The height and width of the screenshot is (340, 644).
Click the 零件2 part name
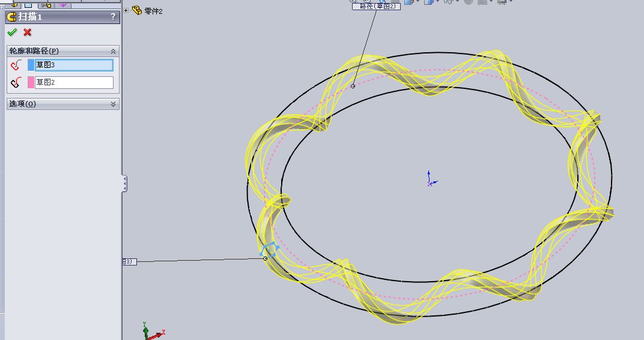point(154,11)
